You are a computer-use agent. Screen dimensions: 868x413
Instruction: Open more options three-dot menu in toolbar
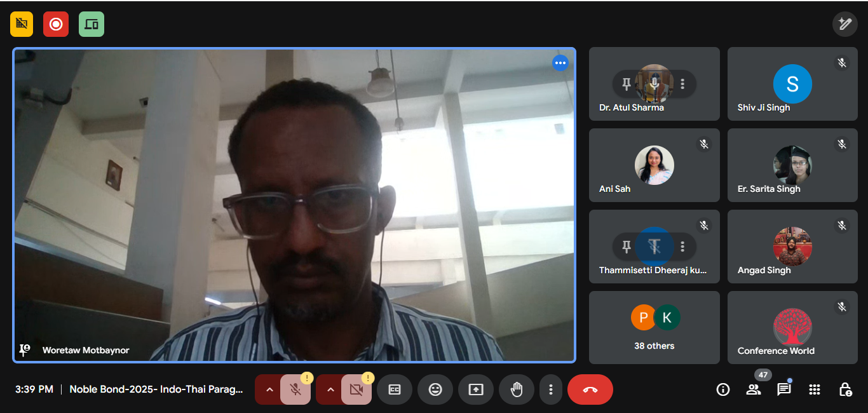click(x=551, y=389)
